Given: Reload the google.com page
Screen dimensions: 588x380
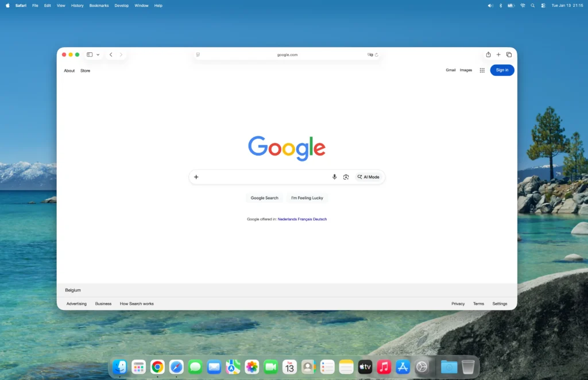Looking at the screenshot, I should 377,55.
